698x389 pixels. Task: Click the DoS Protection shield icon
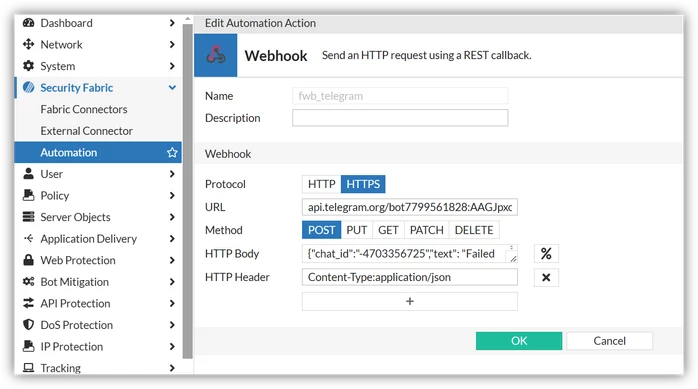(x=28, y=324)
